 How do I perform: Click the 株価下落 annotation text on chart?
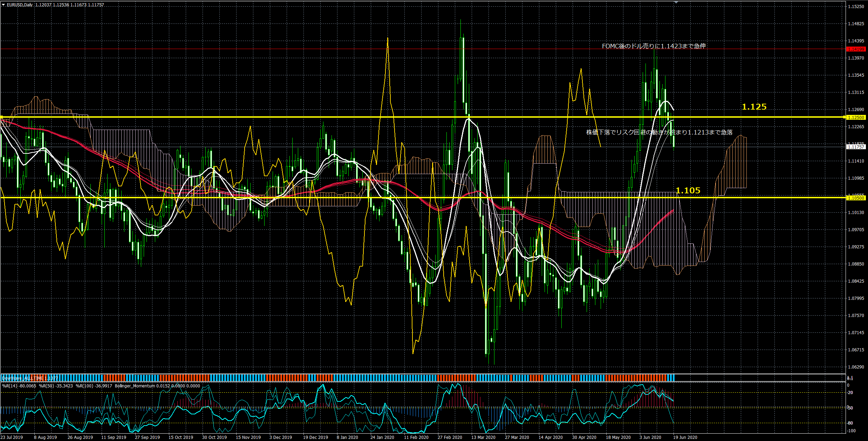[659, 132]
